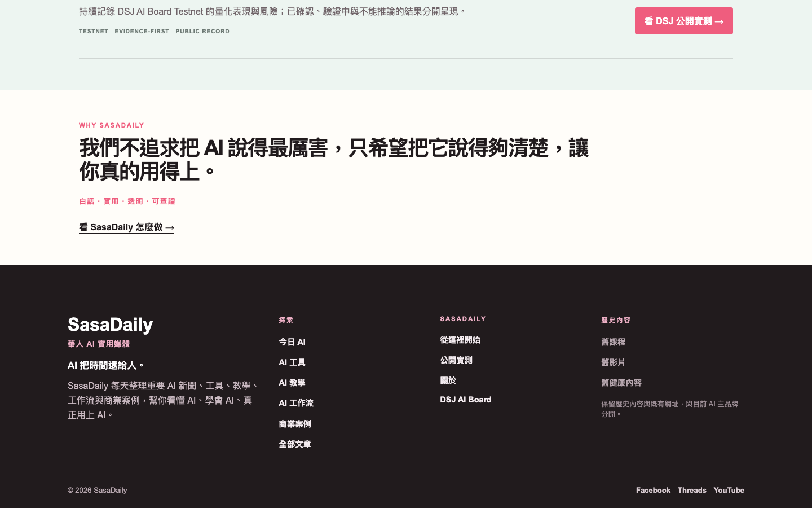Browse 商業案例 from the footer
Screen dimensions: 812x508
coord(295,424)
